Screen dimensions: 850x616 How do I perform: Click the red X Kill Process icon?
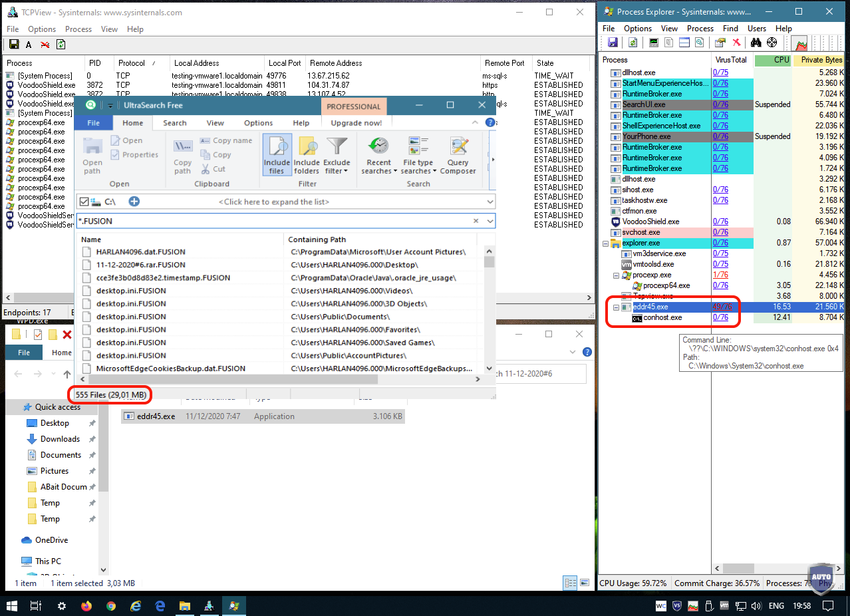tap(736, 43)
